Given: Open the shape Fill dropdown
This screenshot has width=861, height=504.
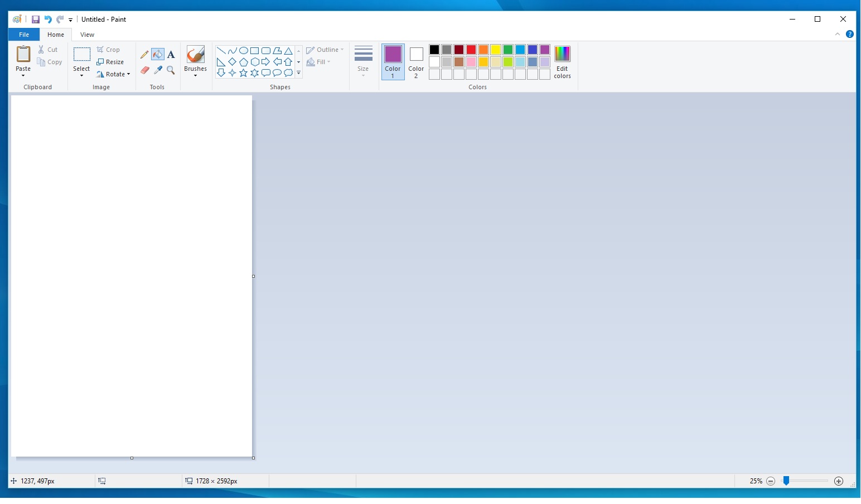Looking at the screenshot, I should click(318, 62).
